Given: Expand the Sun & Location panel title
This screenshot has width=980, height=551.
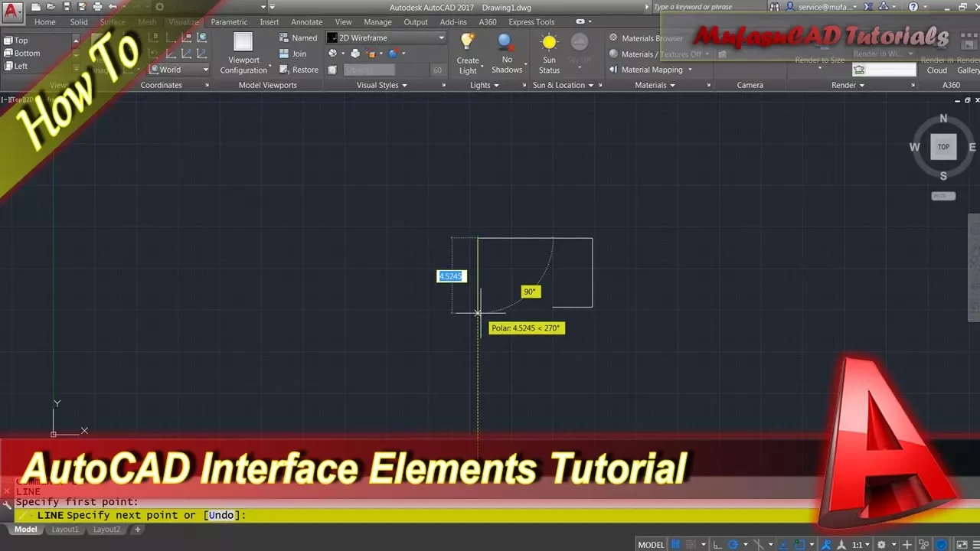Looking at the screenshot, I should click(563, 85).
